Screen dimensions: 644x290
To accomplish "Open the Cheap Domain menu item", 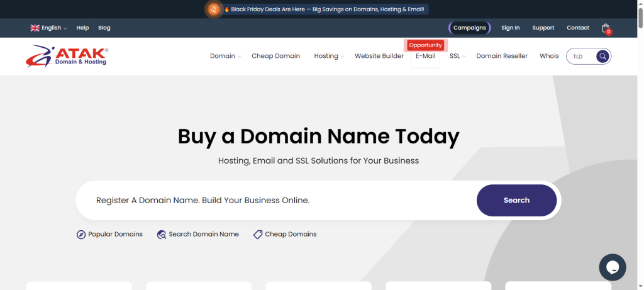I will tap(276, 56).
